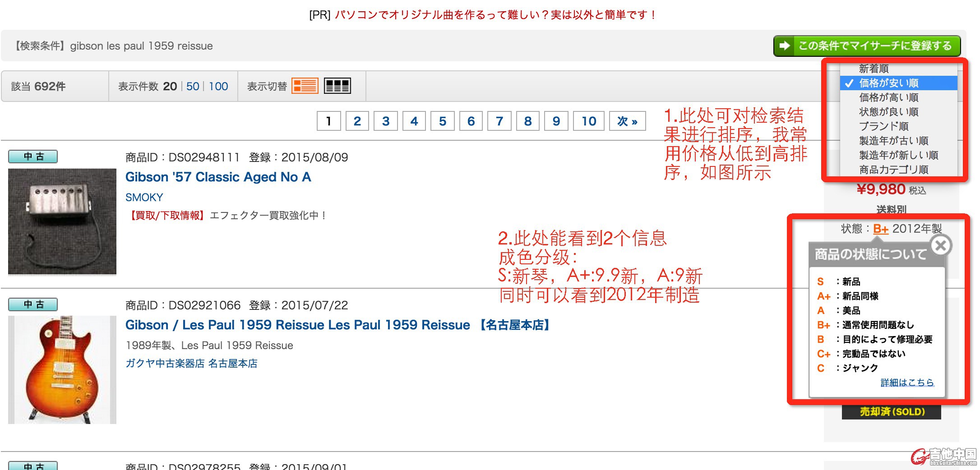Select ブランド順 from sort menu
980x470 pixels.
[883, 126]
